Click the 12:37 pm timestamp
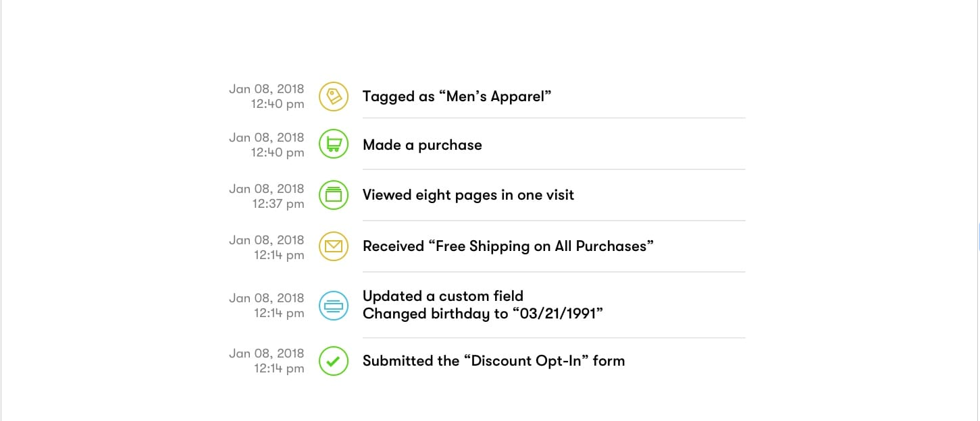Image resolution: width=980 pixels, height=421 pixels. (278, 204)
